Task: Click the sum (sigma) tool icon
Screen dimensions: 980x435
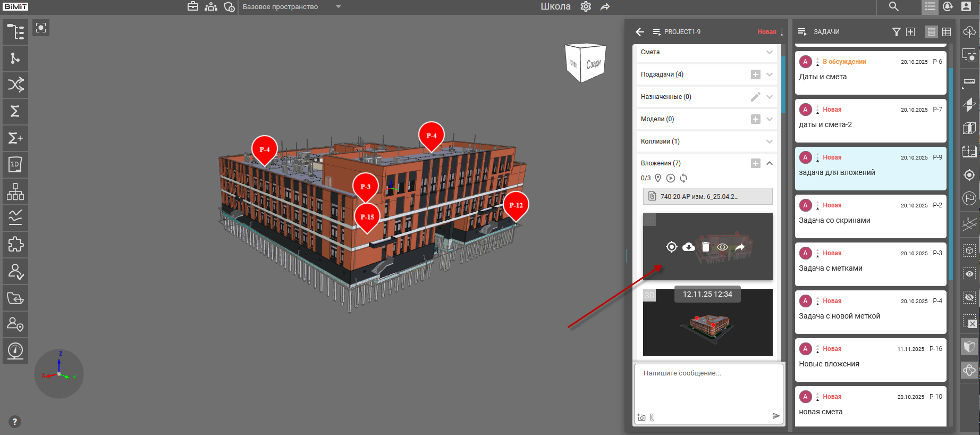Action: (x=15, y=112)
